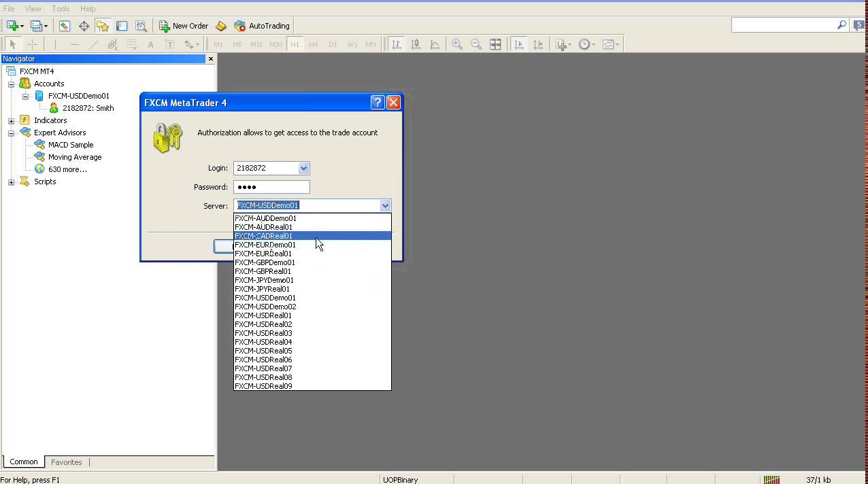Select the Text 'A' drawing tool

(150, 44)
